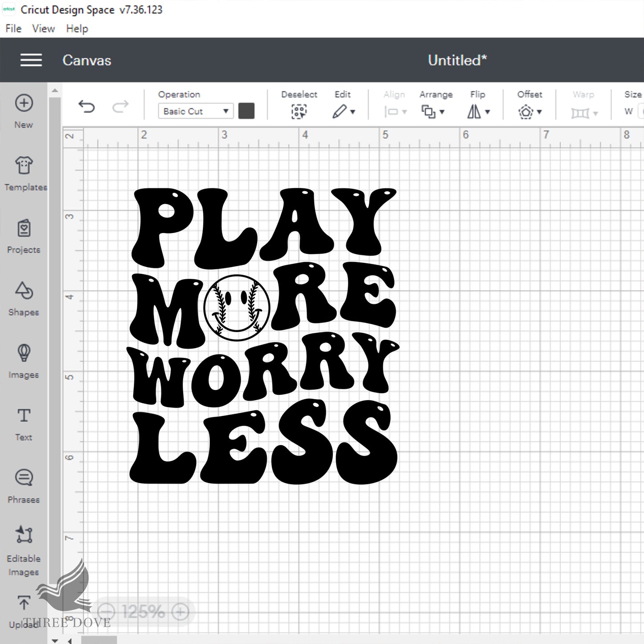Open the View menu

point(43,29)
